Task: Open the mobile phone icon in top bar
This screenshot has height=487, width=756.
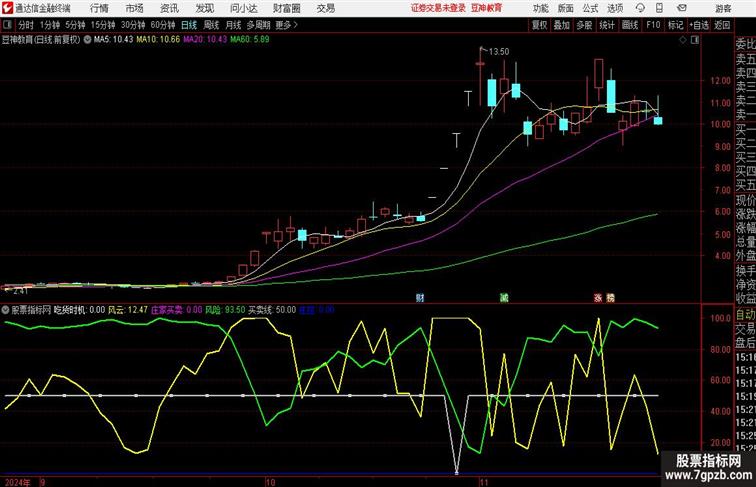Action: [x=659, y=8]
